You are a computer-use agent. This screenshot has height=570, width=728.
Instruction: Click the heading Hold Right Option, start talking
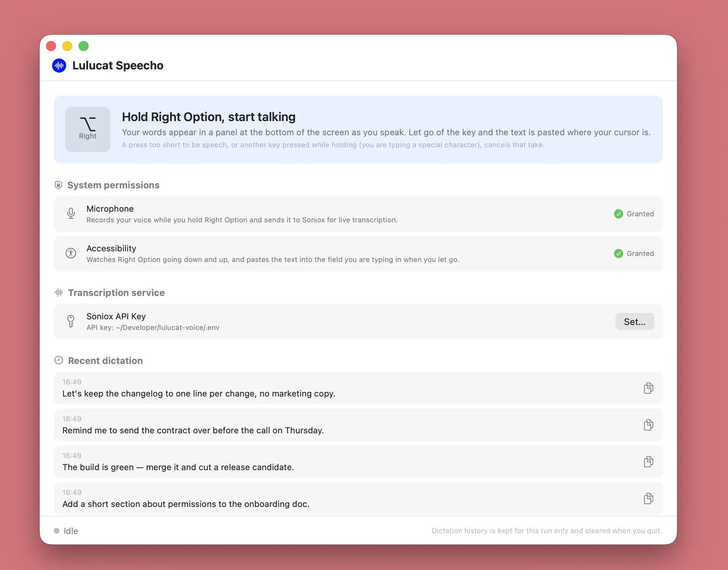point(209,117)
